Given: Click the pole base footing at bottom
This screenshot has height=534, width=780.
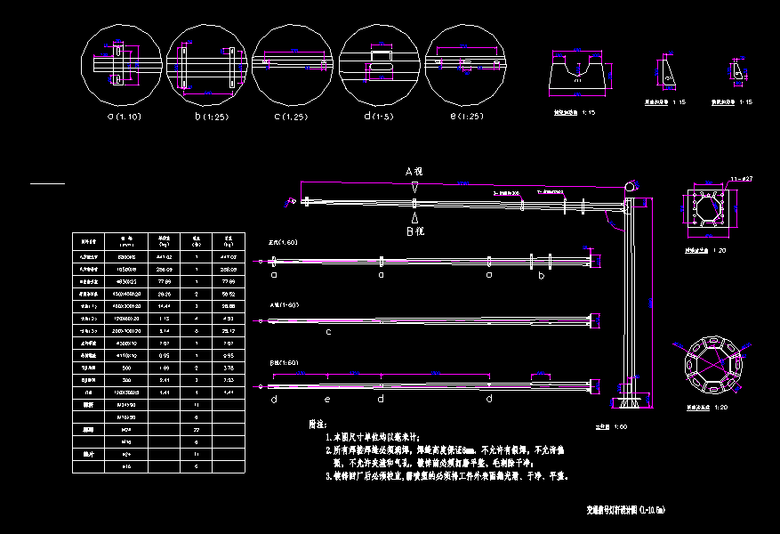Looking at the screenshot, I should pos(630,404).
